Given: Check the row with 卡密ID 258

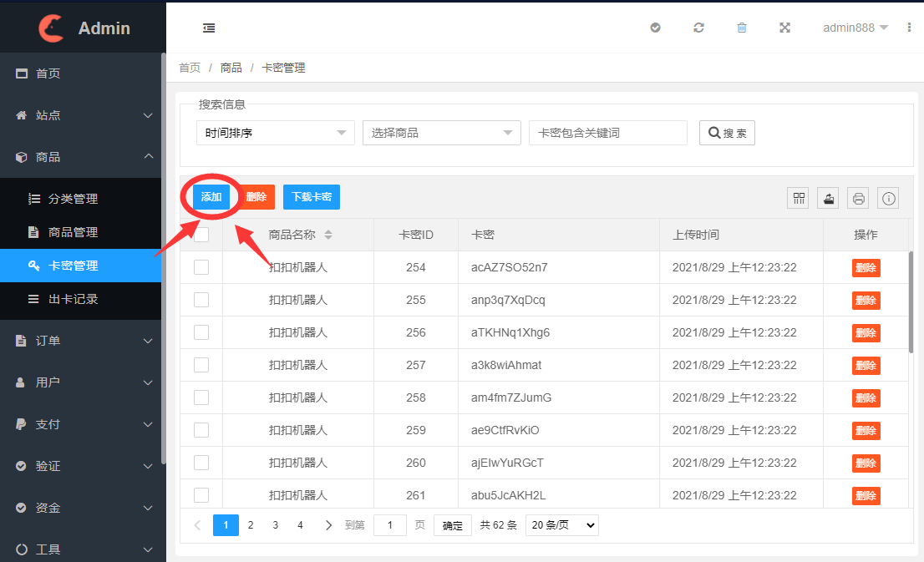Looking at the screenshot, I should click(x=201, y=397).
